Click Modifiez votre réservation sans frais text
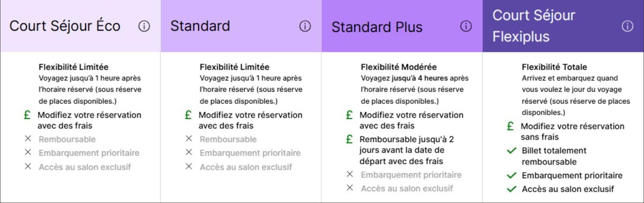Viewport: 644px width, 203px height. (x=572, y=132)
